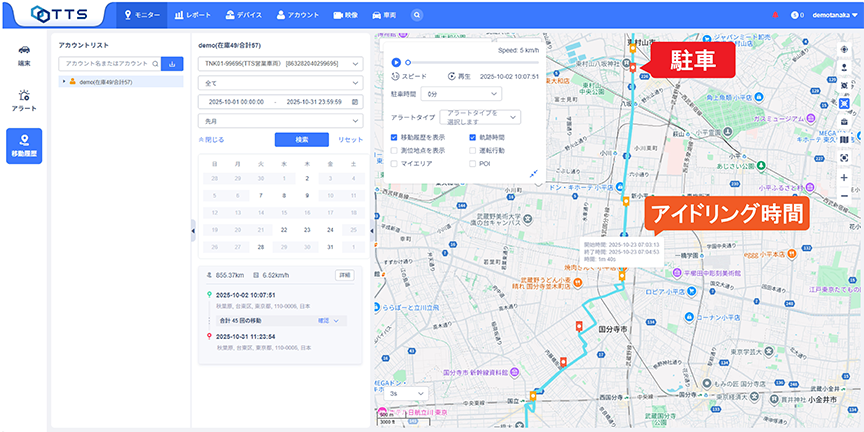This screenshot has height=432, width=864.
Task: Click the account list download button
Action: click(172, 63)
